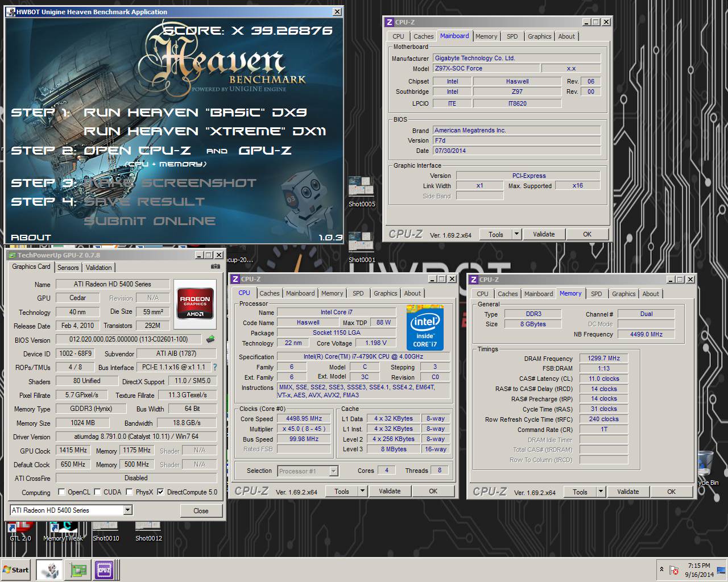This screenshot has width=728, height=582.
Task: Switch to GPU-Z via taskbar icon
Action: [x=78, y=570]
